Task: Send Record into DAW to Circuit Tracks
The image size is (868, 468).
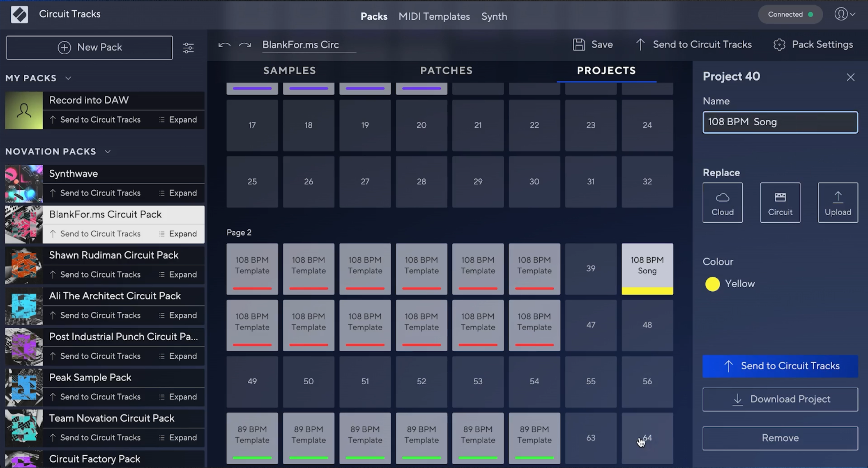Action: [x=95, y=120]
